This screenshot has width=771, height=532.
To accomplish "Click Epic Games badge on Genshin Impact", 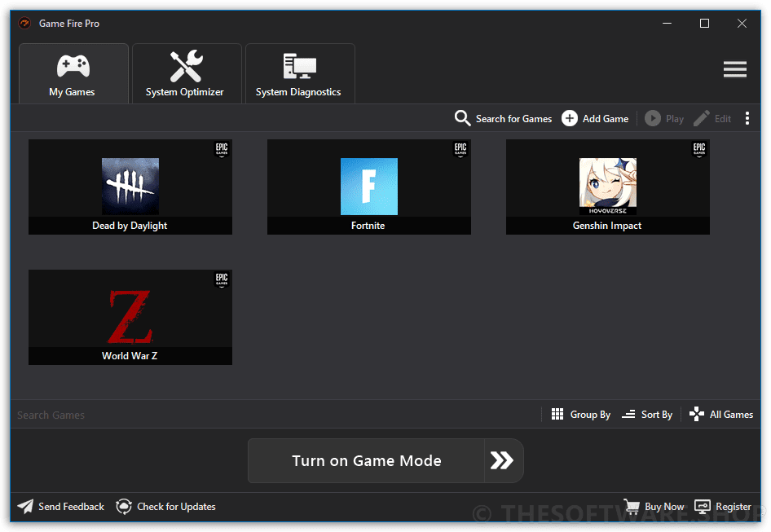I will (x=699, y=149).
